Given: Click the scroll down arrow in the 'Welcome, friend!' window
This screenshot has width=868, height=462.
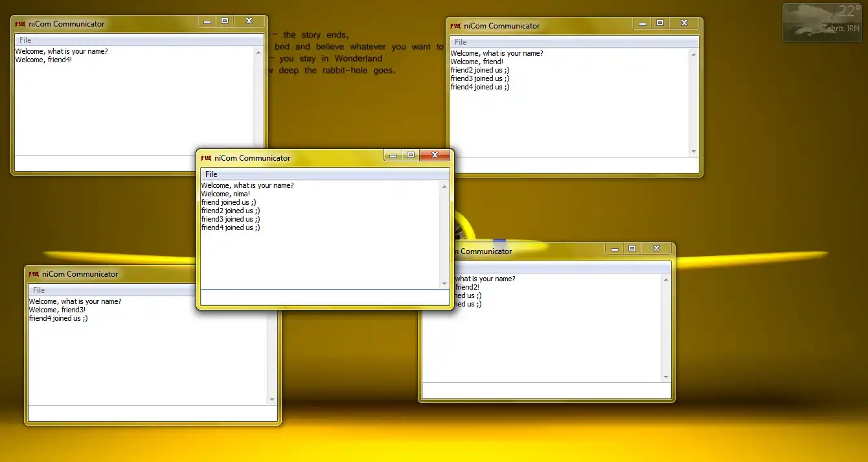Looking at the screenshot, I should pos(694,151).
